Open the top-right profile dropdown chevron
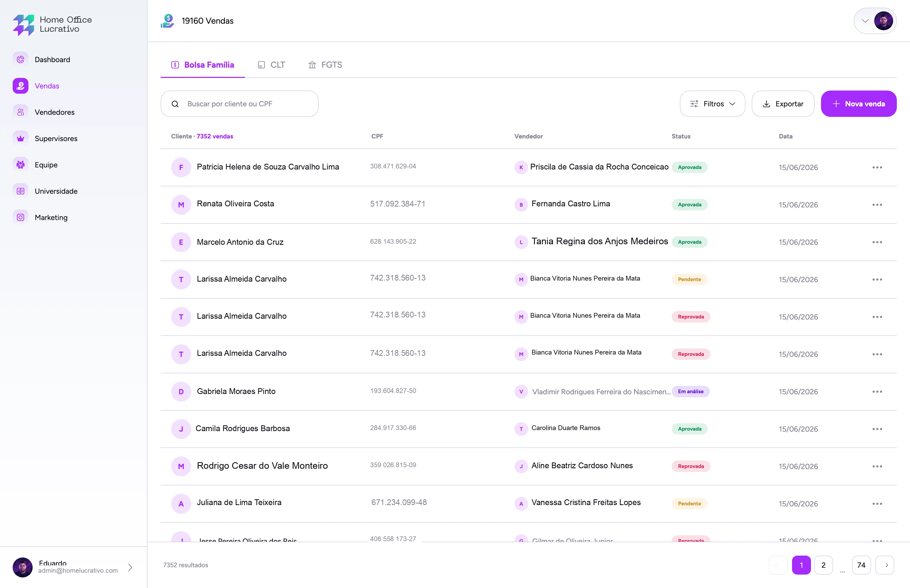Screen dimensions: 910x588 [865, 21]
